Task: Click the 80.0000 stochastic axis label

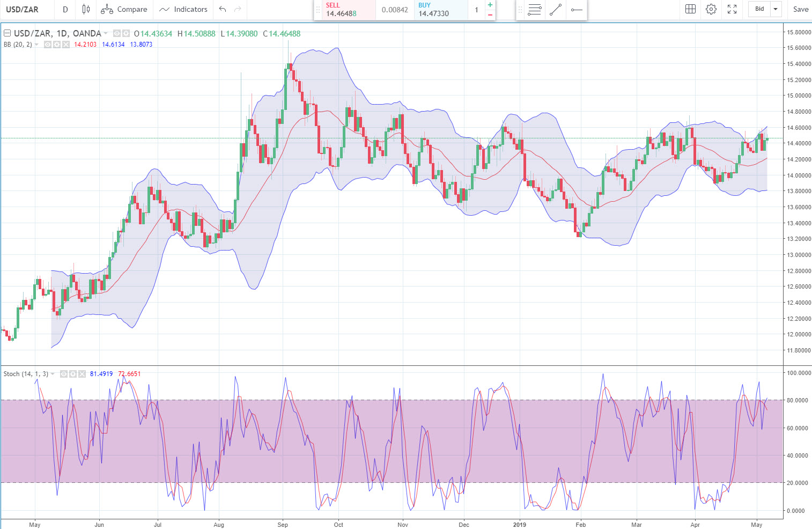Action: click(x=798, y=400)
